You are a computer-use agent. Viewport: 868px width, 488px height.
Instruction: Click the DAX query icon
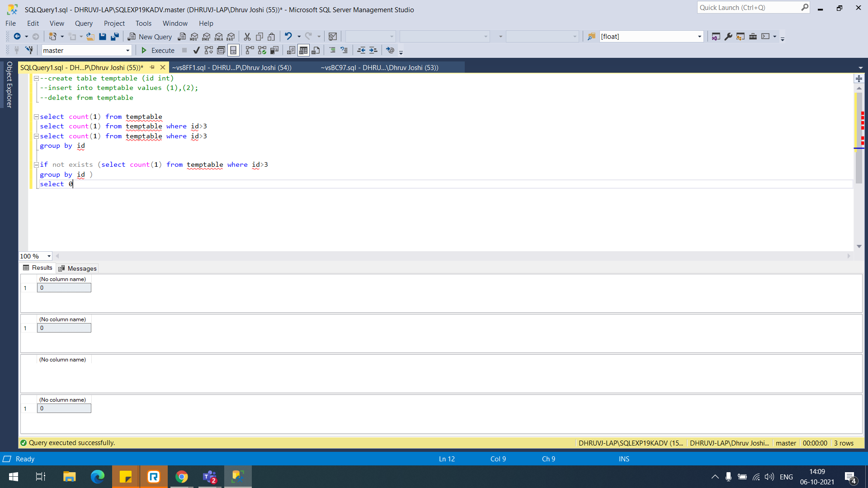pyautogui.click(x=231, y=37)
